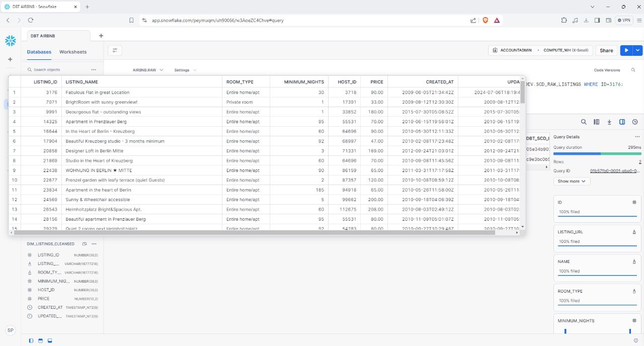This screenshot has height=346, width=644.
Task: Toggle the bottom results pane layout
Action: [50, 340]
